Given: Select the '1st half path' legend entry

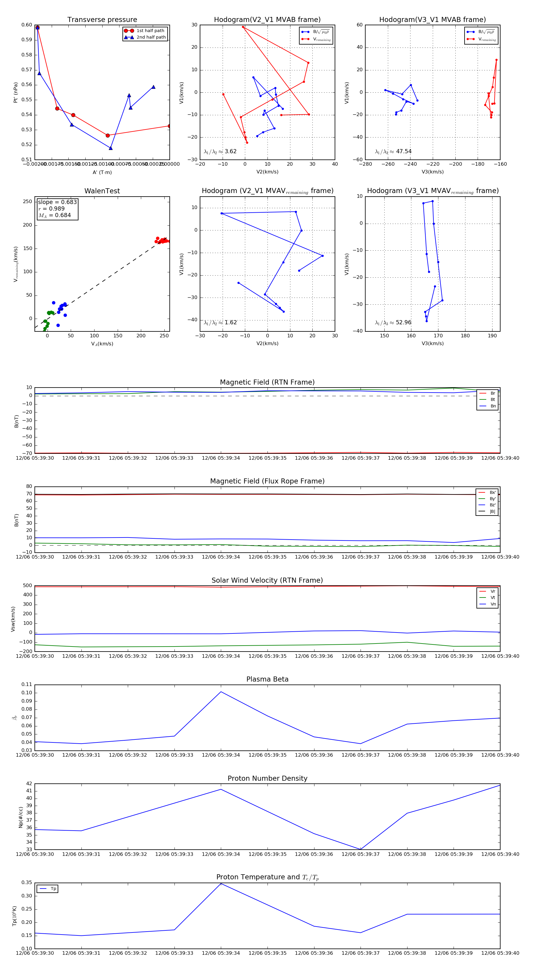Looking at the screenshot, I should click(145, 31).
